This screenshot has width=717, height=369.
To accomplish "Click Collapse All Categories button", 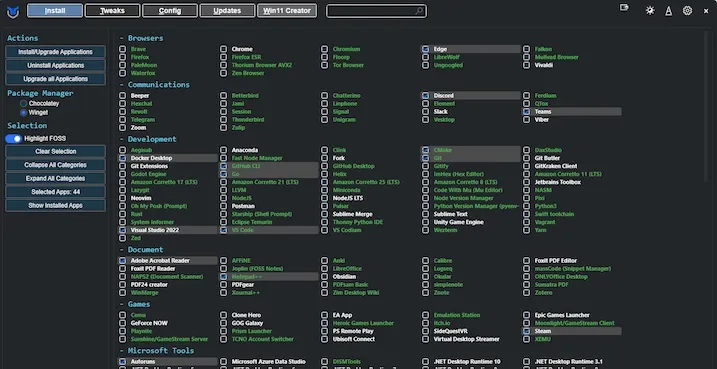I will (x=55, y=165).
